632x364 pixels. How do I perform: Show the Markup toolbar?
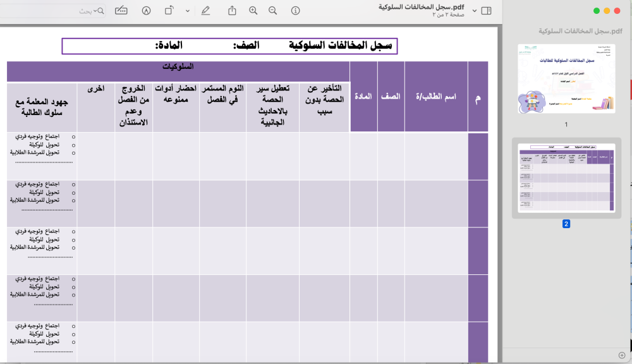pos(147,11)
